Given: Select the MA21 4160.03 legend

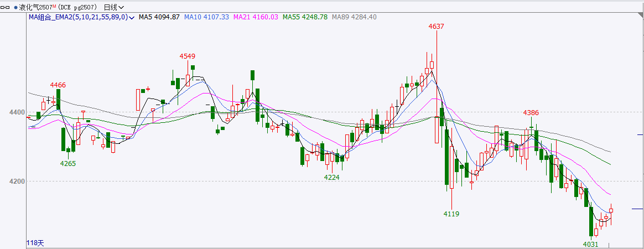Looking at the screenshot, I should [256, 17].
